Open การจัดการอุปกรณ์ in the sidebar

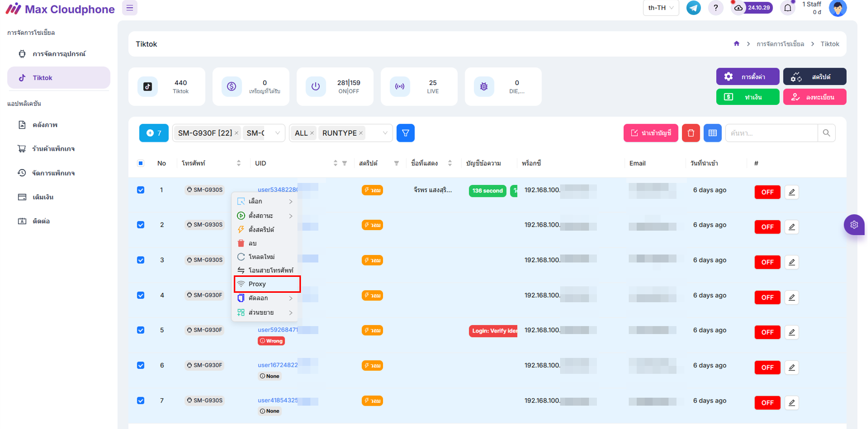[59, 54]
